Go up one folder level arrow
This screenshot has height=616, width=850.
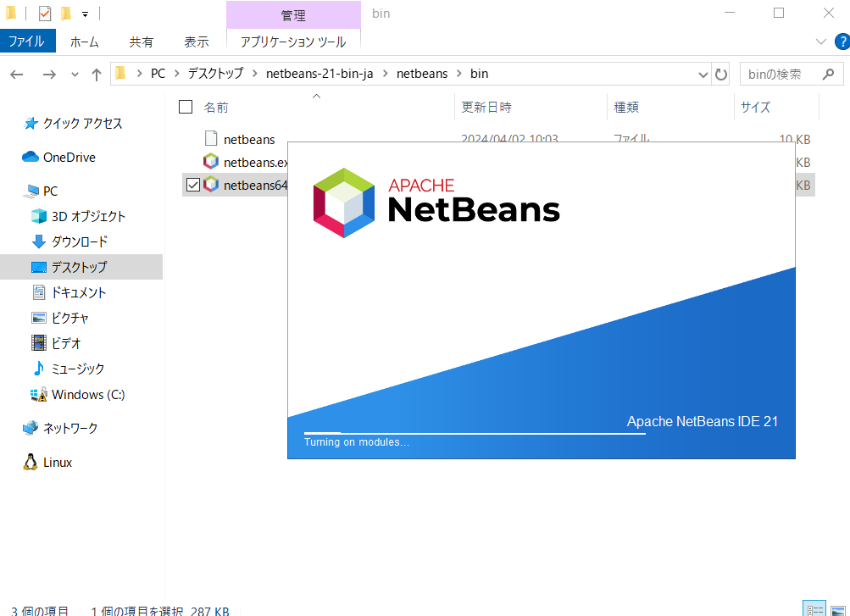click(97, 75)
